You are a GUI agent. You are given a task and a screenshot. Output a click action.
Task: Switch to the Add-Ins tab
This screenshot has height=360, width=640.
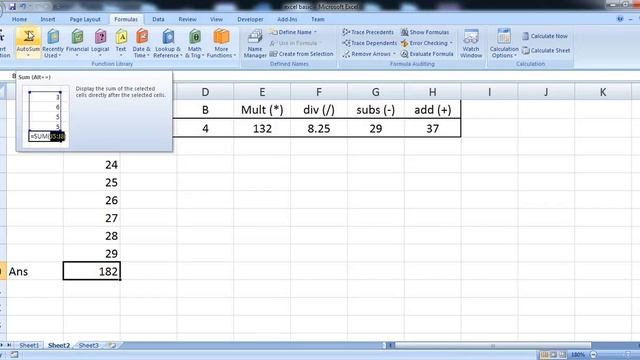(287, 19)
